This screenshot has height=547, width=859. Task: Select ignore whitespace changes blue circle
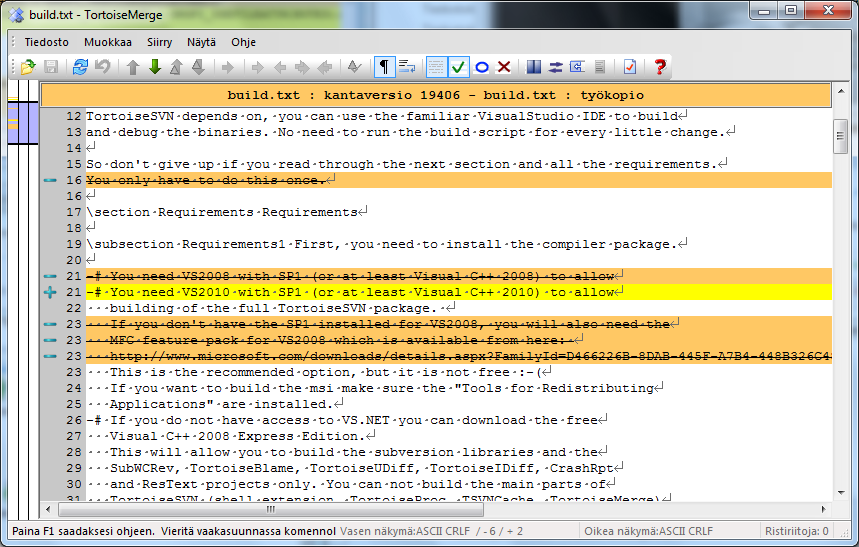[x=482, y=67]
